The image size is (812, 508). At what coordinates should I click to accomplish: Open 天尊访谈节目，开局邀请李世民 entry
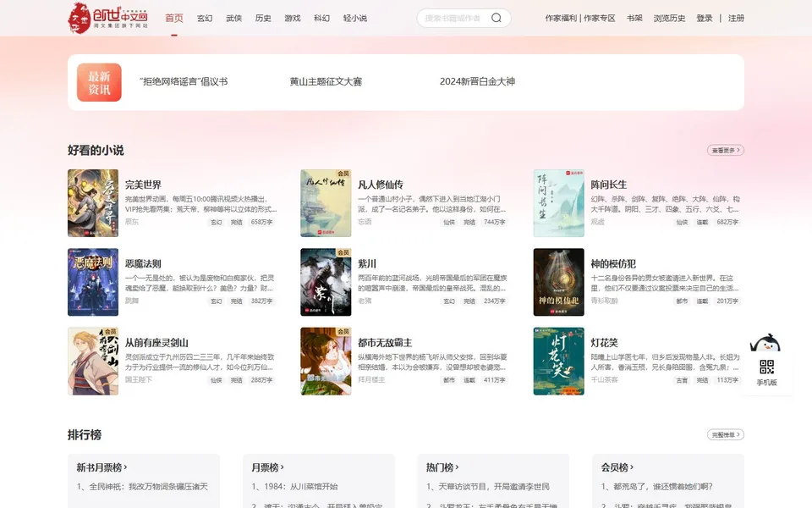tap(488, 487)
